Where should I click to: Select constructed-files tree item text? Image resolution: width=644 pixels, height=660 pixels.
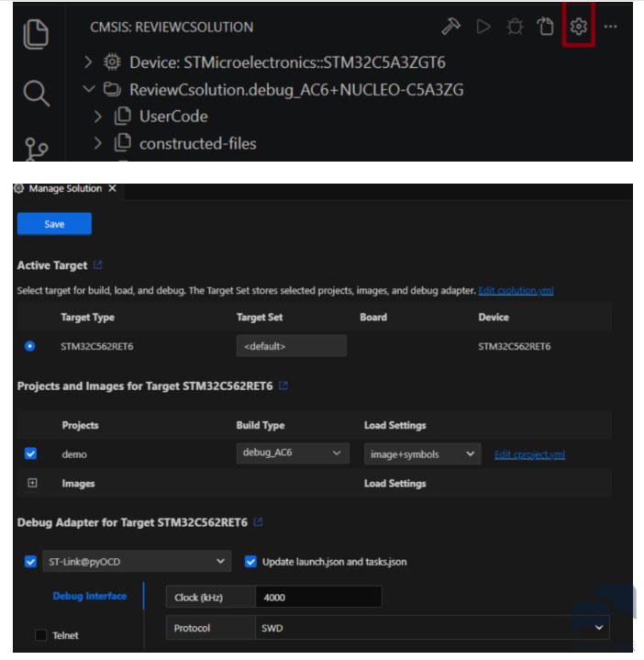198,143
